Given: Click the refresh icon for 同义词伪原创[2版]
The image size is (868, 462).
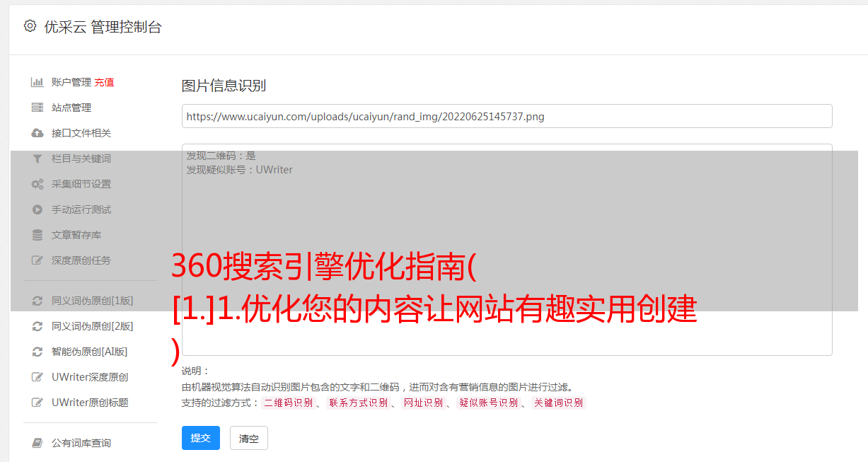Looking at the screenshot, I should [x=37, y=326].
